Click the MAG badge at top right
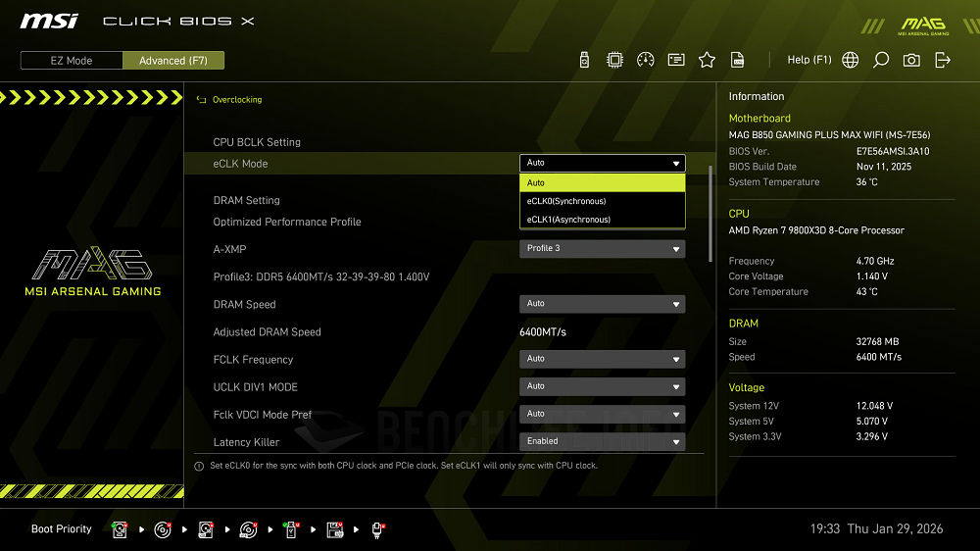This screenshot has height=551, width=980. pyautogui.click(x=924, y=25)
